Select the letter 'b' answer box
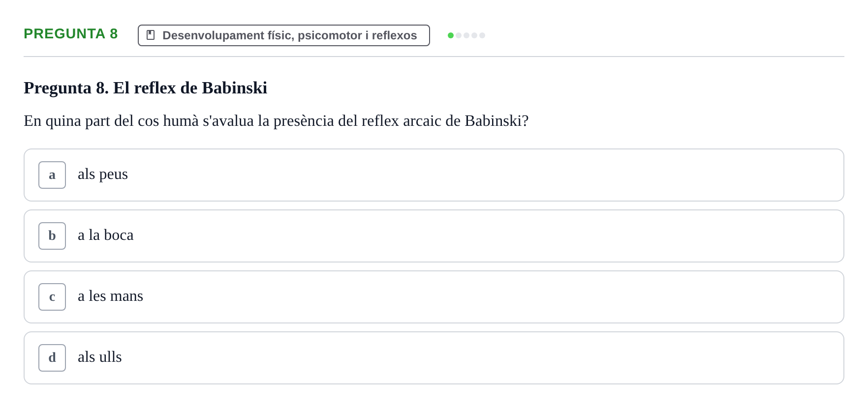Screen dimensions: 868x409 (52, 236)
